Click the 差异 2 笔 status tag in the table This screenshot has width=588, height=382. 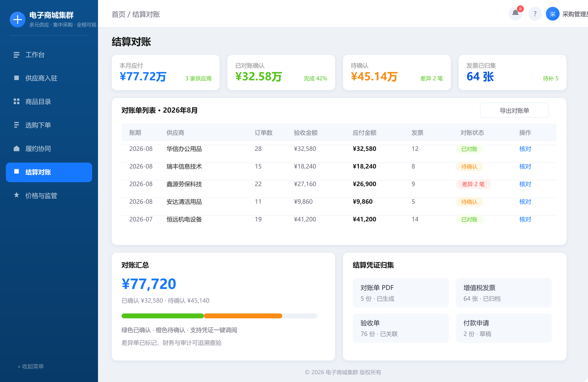pos(473,184)
